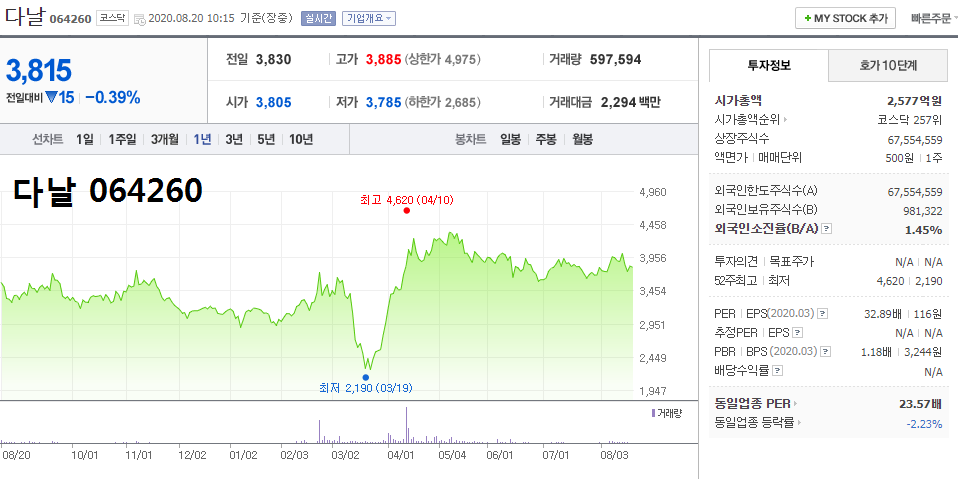Click the time stamp icon beside 2020.08.20
The height and width of the screenshot is (479, 958).
click(x=139, y=19)
